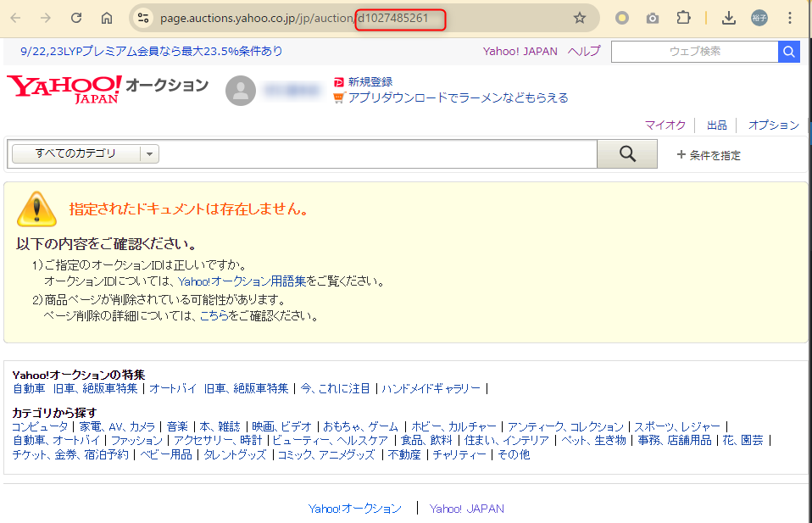Open the 事務、店舗用品 category
The height and width of the screenshot is (523, 812).
pyautogui.click(x=674, y=441)
